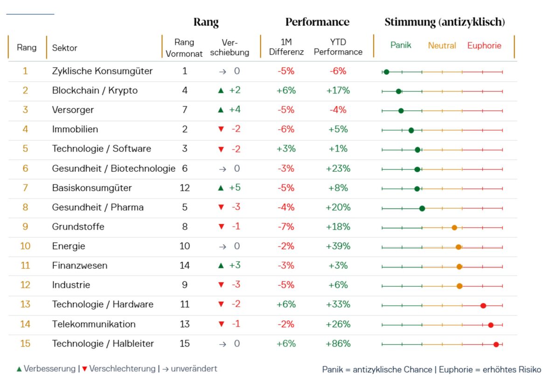Click the green up arrow for Finanzwesen
543x392 pixels.
click(221, 266)
